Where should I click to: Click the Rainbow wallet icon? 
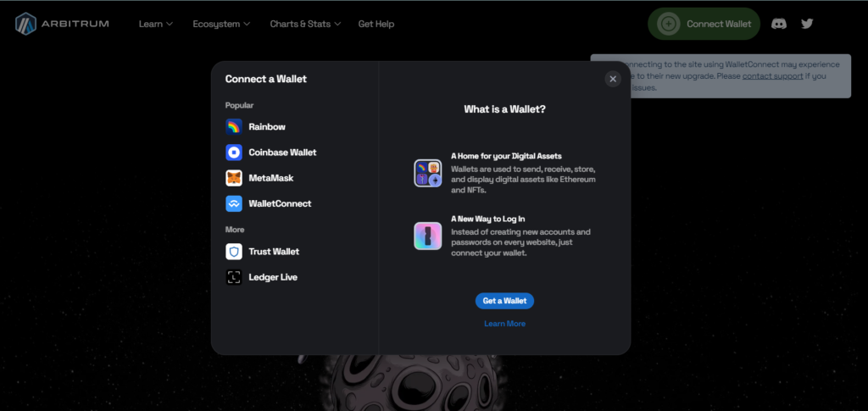[x=234, y=126]
